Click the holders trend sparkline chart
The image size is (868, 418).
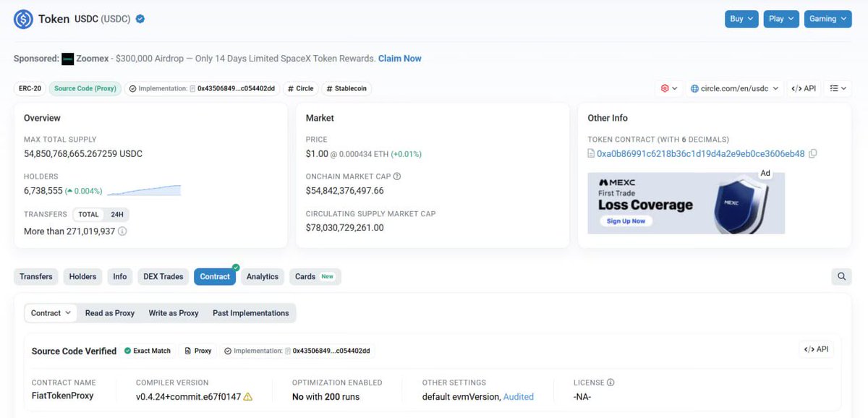tap(143, 191)
